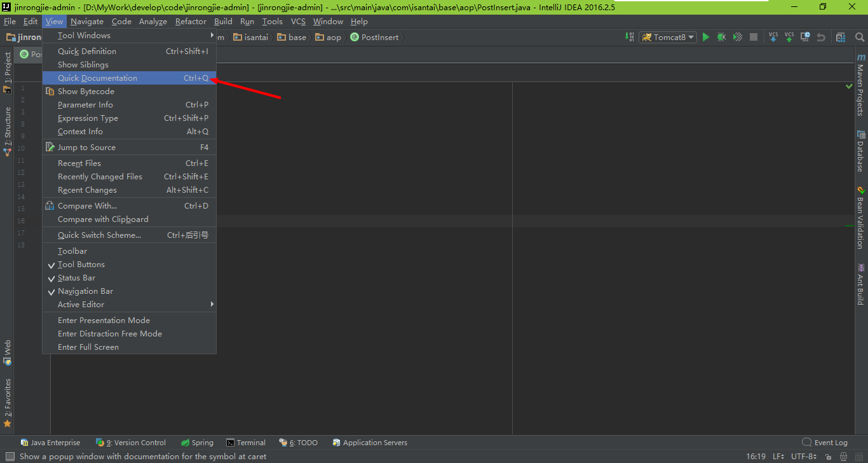Open the Bean Validation side panel
The height and width of the screenshot is (463, 868).
pos(860,218)
